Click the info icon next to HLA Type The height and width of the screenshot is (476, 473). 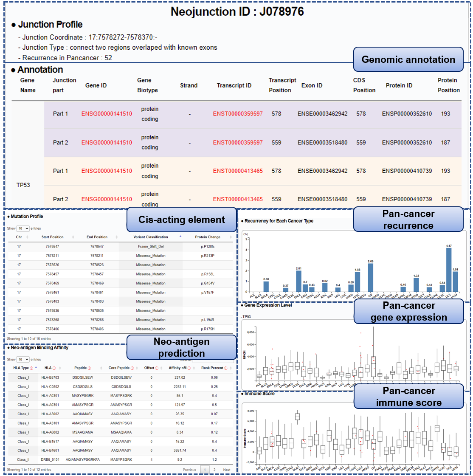pos(32,368)
